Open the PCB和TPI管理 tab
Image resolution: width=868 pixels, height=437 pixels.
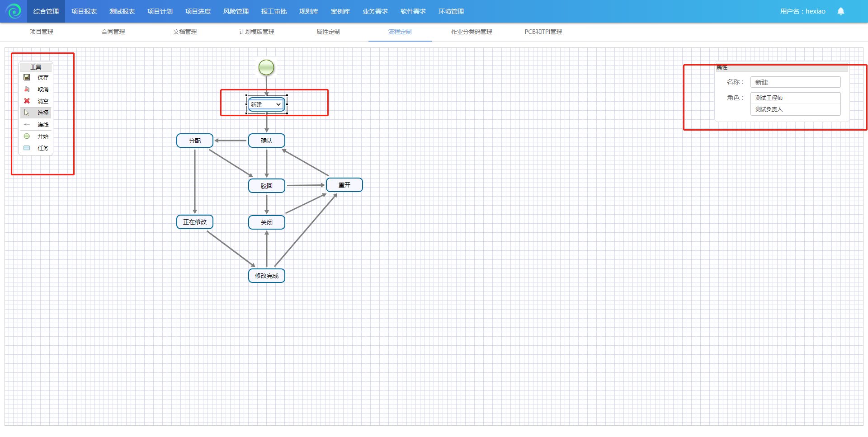pos(543,32)
